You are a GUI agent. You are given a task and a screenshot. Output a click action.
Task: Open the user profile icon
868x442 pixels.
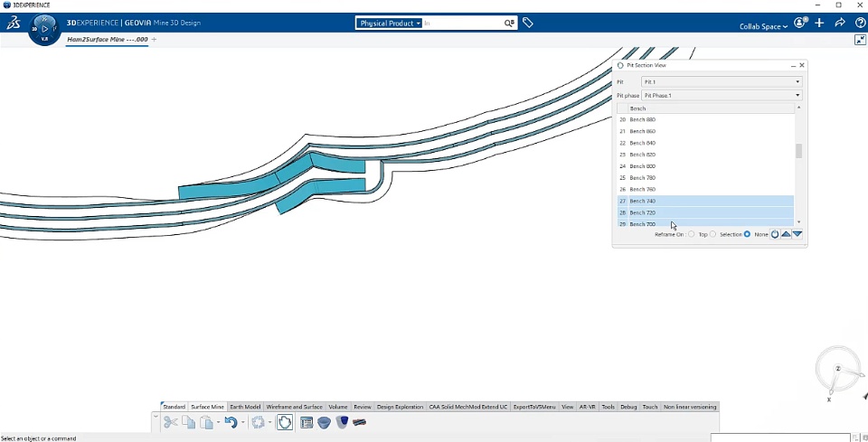pyautogui.click(x=800, y=23)
